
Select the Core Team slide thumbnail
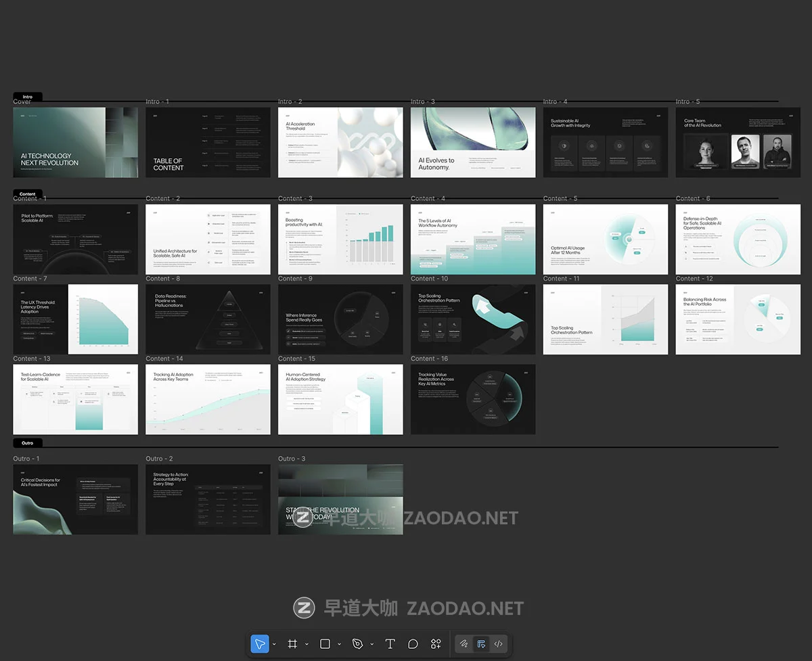point(738,143)
